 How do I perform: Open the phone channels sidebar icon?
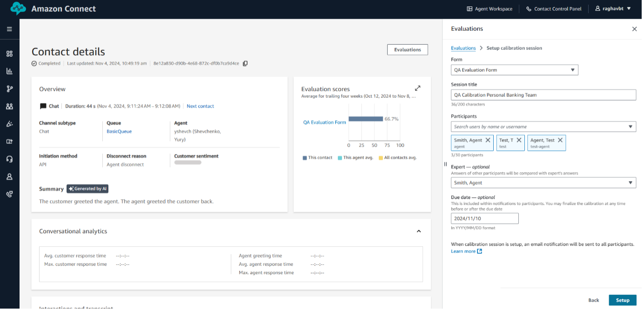point(9,194)
